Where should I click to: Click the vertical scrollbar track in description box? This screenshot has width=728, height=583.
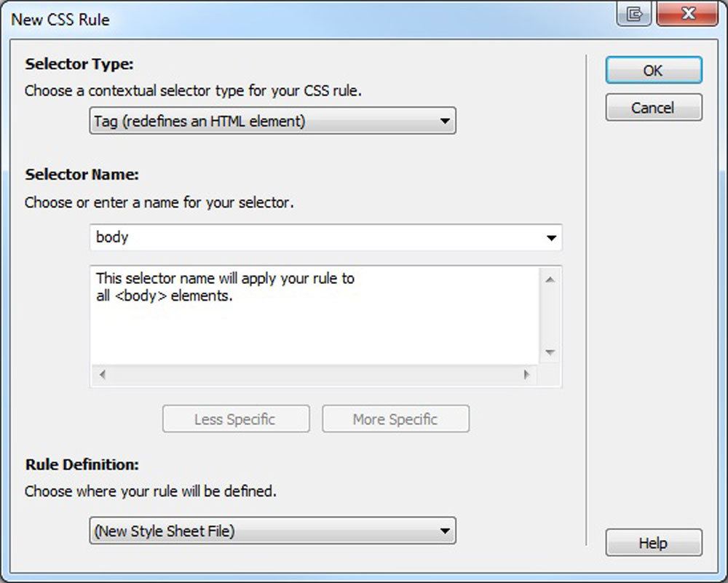[x=550, y=316]
